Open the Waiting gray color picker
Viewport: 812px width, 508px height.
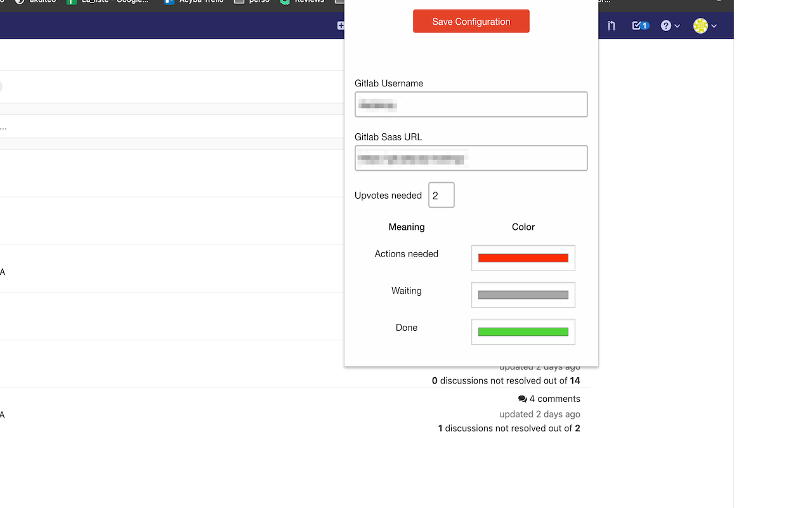pos(523,295)
